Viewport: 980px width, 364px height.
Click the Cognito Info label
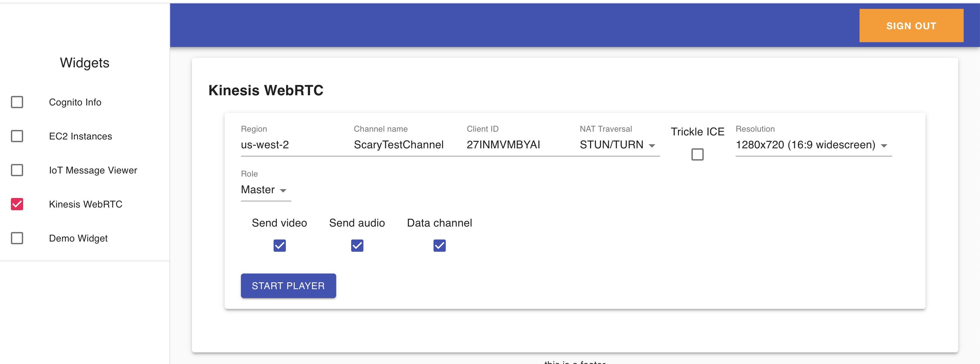pyautogui.click(x=75, y=102)
